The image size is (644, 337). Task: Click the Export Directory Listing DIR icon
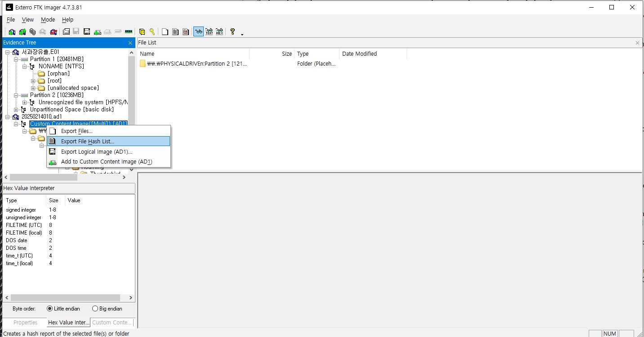186,31
